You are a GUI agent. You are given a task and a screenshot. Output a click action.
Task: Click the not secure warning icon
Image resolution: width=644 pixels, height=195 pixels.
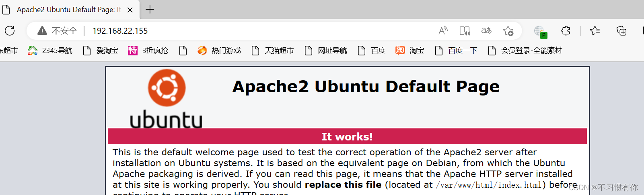[42, 30]
